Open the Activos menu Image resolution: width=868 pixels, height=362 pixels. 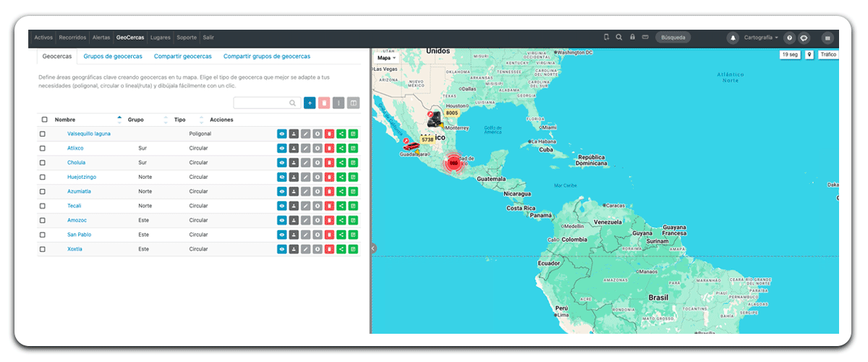coord(43,37)
